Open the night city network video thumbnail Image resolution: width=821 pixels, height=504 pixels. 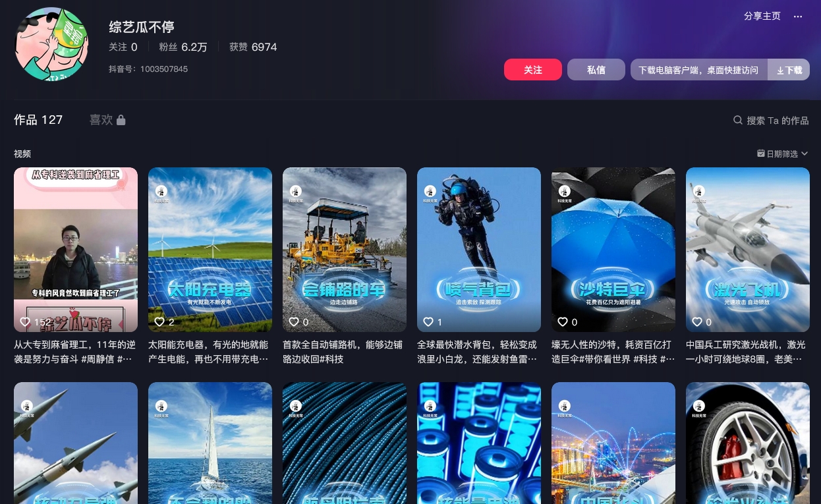613,443
